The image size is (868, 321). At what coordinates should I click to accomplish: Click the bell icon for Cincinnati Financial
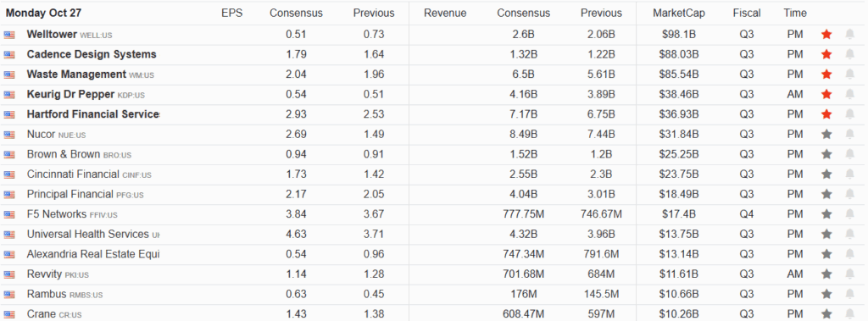pyautogui.click(x=849, y=174)
